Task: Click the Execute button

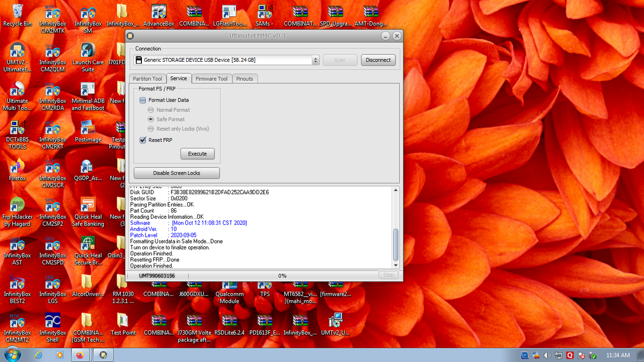Action: click(197, 154)
